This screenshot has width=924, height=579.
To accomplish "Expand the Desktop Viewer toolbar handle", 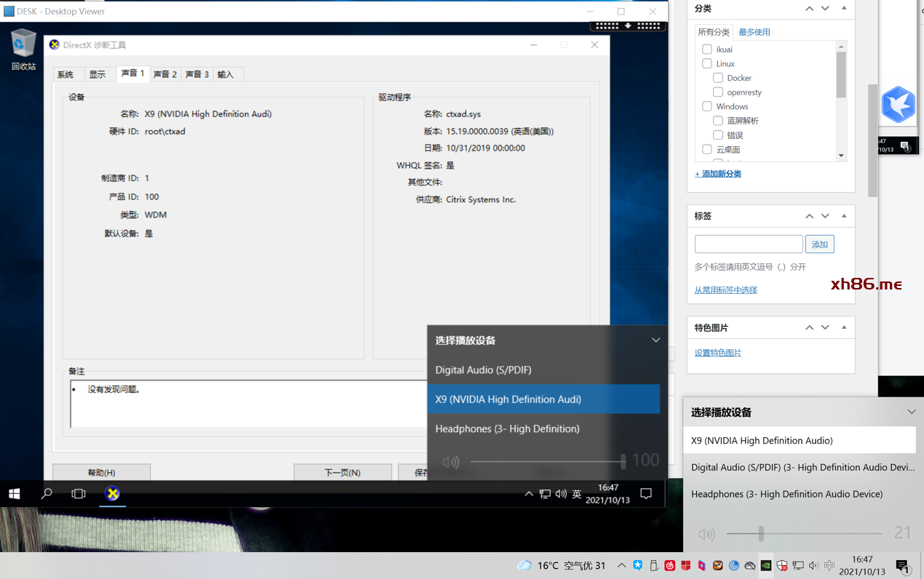I will click(x=628, y=25).
